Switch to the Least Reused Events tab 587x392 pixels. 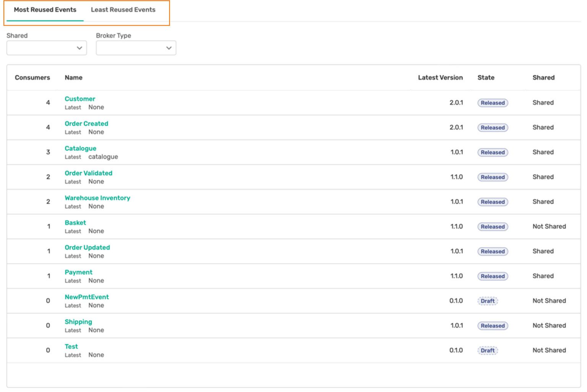click(123, 10)
